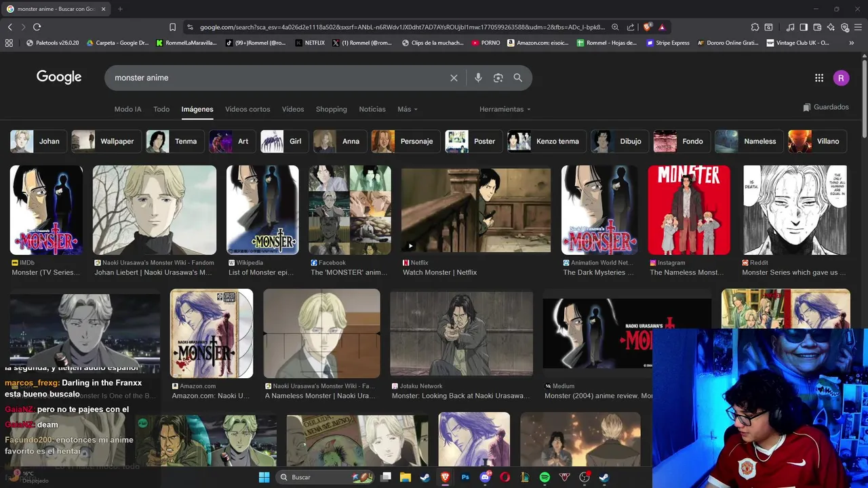Image resolution: width=868 pixels, height=488 pixels.
Task: Open Discord from taskbar
Action: coord(485,477)
